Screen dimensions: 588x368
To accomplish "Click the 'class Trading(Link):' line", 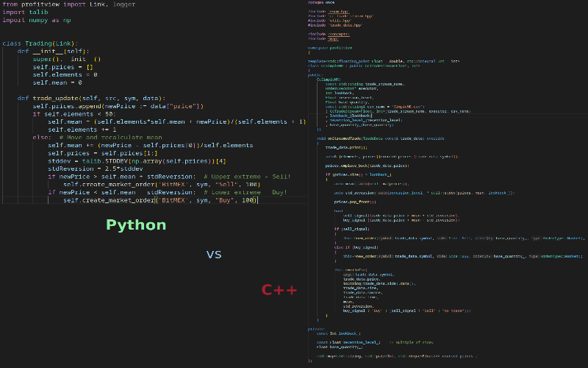I will click(x=40, y=43).
